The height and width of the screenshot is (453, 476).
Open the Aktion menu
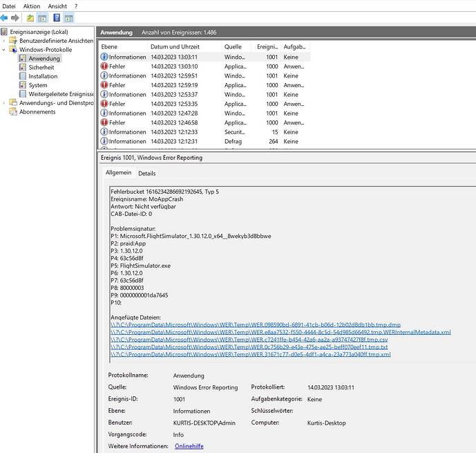(x=32, y=6)
